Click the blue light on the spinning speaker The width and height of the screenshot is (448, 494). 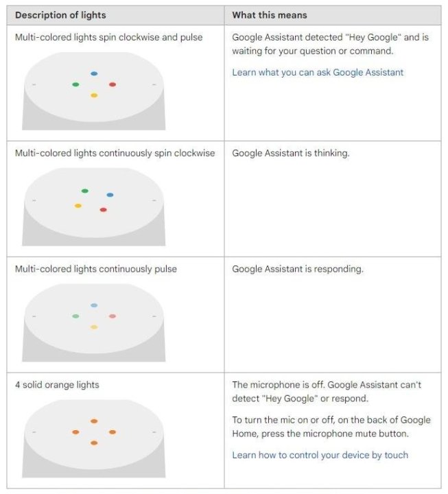110,195
